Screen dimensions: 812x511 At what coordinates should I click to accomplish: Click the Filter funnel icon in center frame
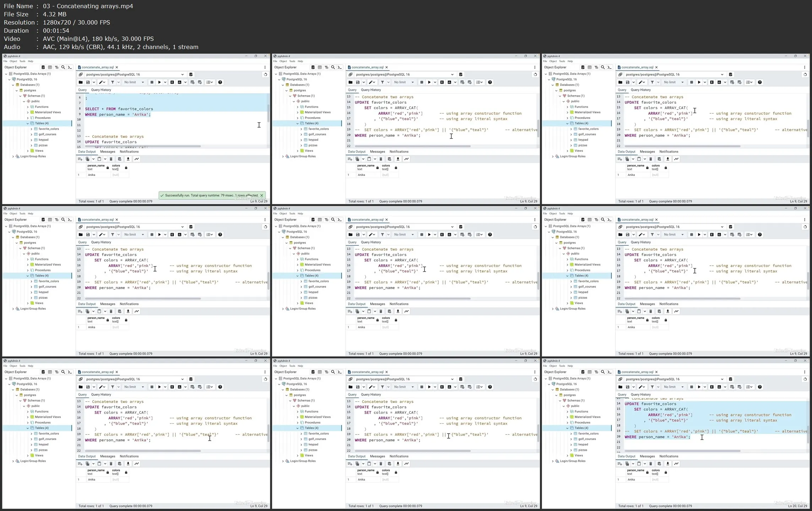(382, 235)
